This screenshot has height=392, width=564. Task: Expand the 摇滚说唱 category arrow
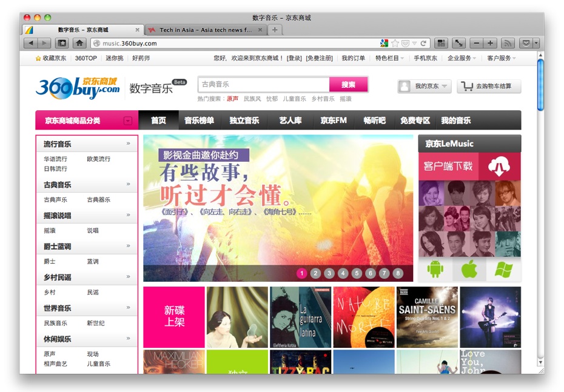coord(129,215)
